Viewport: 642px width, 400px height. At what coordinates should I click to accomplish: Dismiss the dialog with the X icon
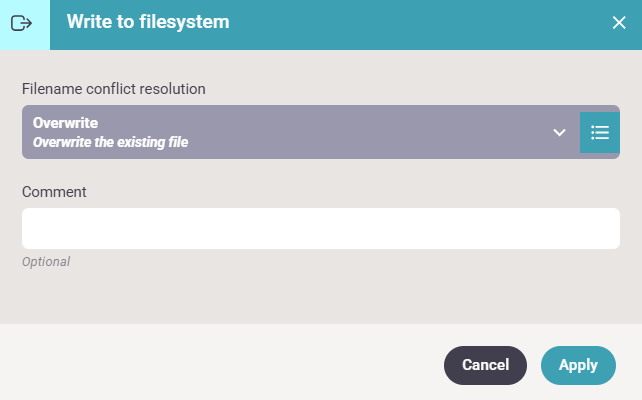[619, 23]
